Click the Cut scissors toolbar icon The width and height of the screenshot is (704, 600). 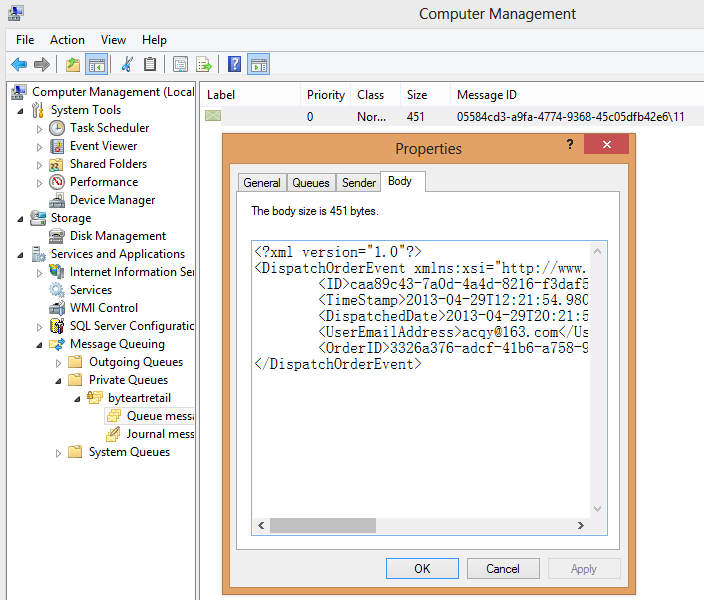(127, 65)
